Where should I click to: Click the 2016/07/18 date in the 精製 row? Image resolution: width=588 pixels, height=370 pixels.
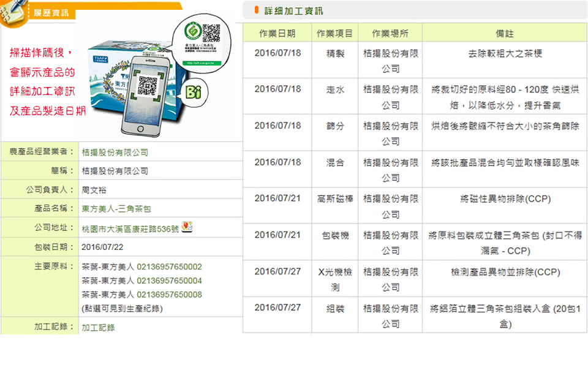(x=277, y=53)
